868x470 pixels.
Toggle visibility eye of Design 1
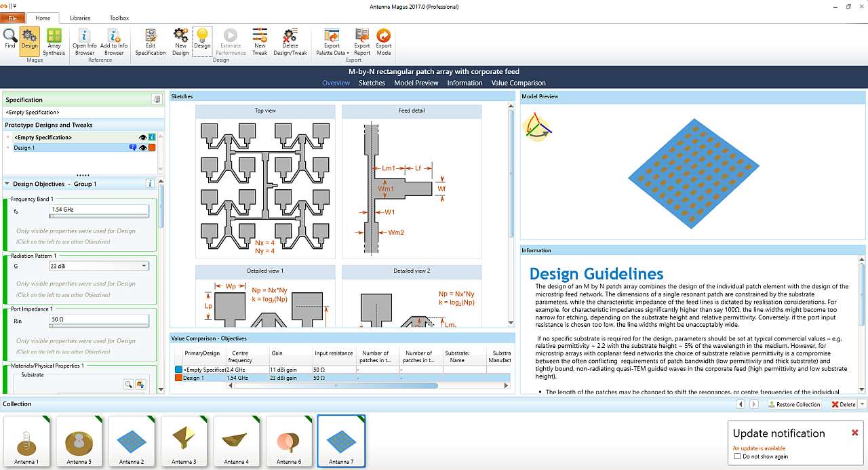pos(143,147)
